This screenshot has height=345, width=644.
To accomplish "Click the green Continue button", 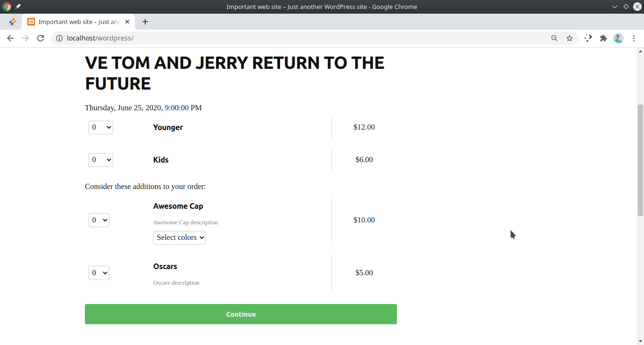I will coord(241,314).
